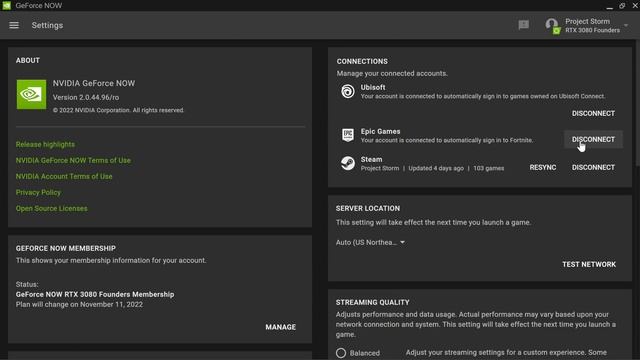Click 'Version 2.0.44.96/ro' text
640x360 pixels.
coord(86,98)
